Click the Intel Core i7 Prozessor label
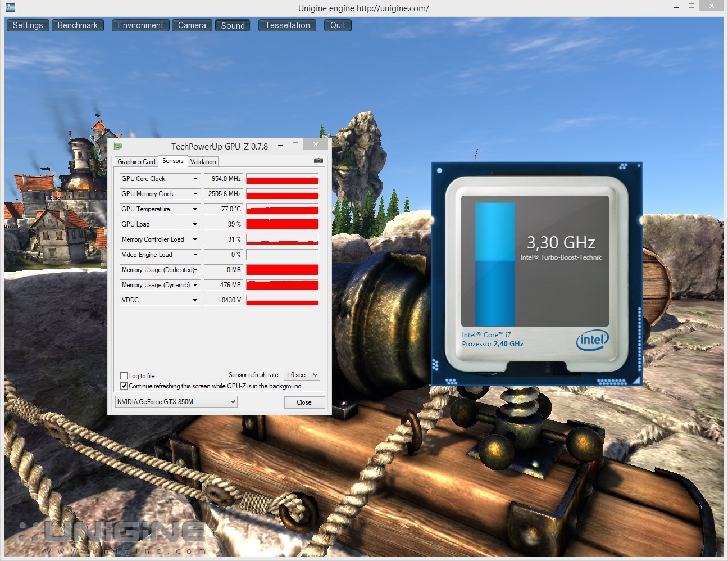Viewport: 728px width, 561px height. click(x=493, y=339)
